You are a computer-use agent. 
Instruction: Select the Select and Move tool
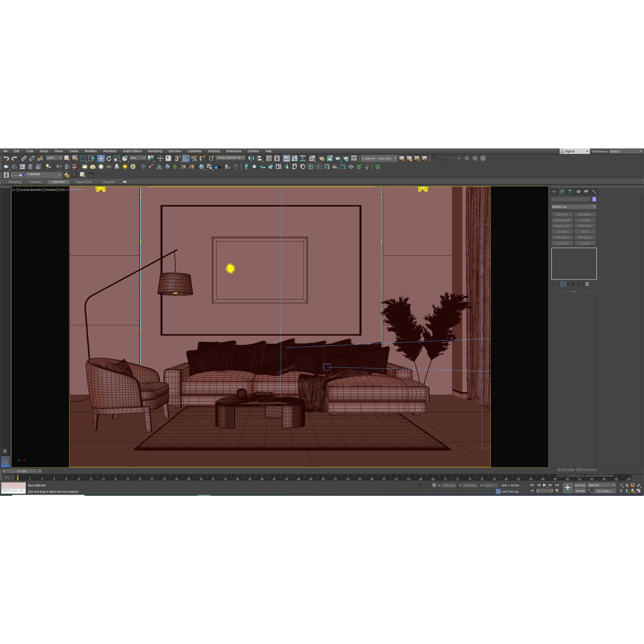point(101,158)
